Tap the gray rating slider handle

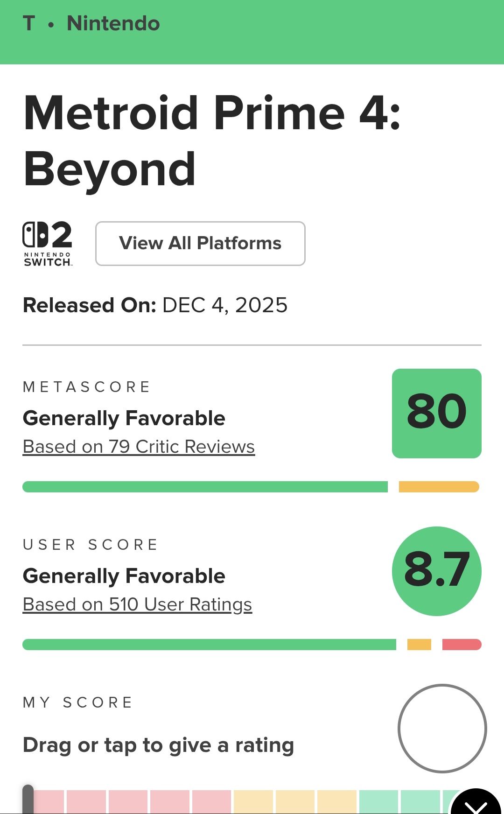(28, 800)
